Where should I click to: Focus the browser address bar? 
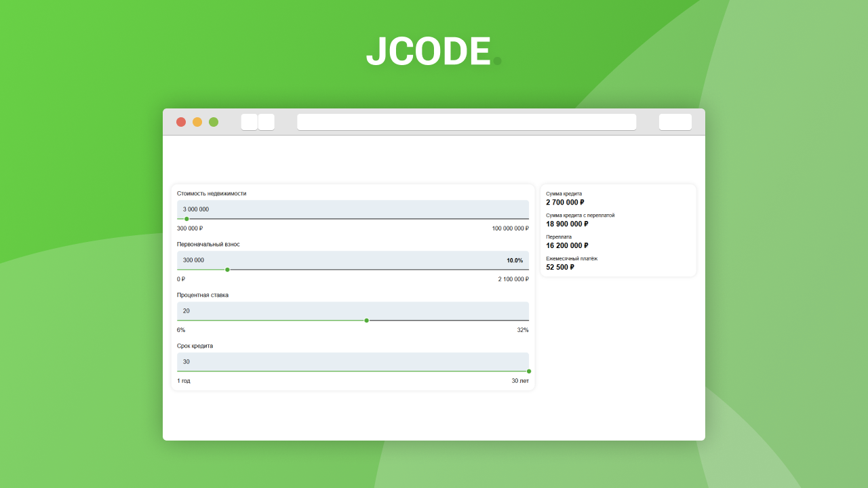467,122
